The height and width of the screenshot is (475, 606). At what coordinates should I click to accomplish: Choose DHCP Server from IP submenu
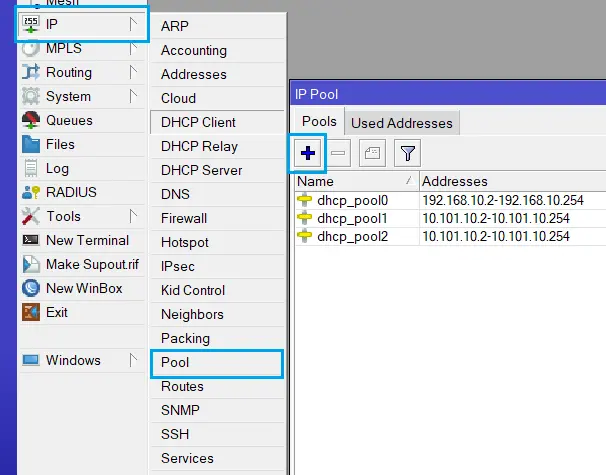pyautogui.click(x=201, y=170)
